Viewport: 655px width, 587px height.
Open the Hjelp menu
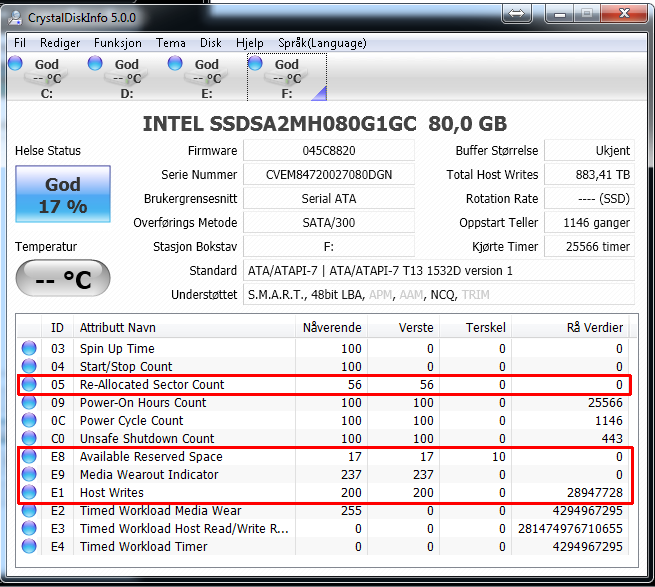[249, 43]
